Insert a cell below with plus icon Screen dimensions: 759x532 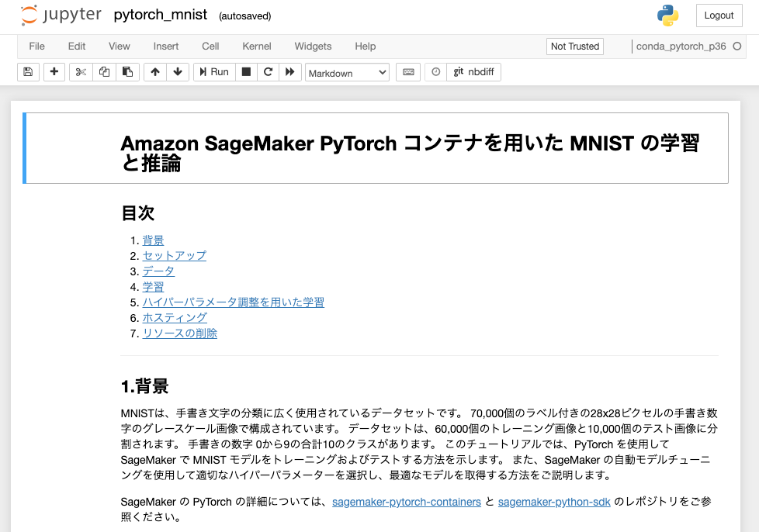[54, 72]
